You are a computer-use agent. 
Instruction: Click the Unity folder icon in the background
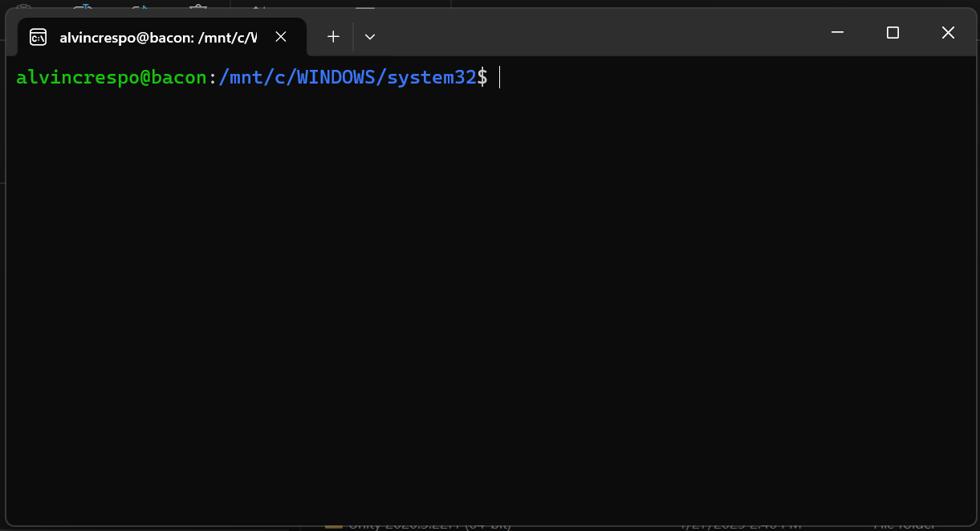[x=333, y=527]
